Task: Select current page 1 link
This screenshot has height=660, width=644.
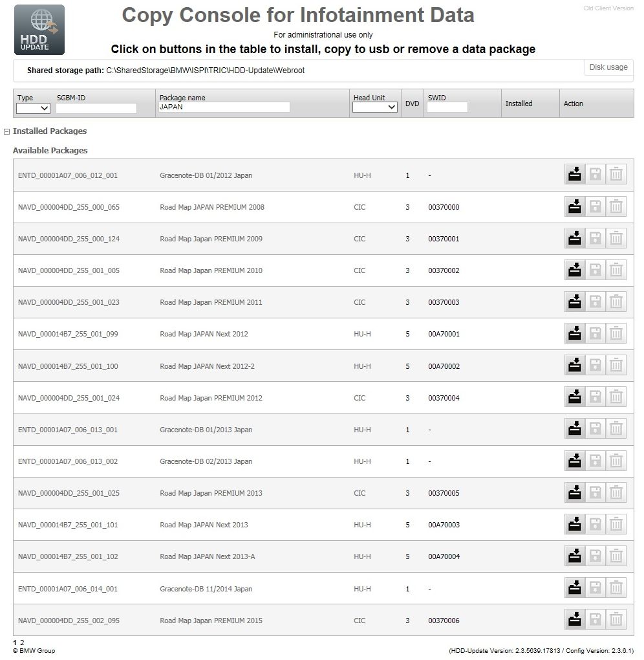Action: coord(15,643)
